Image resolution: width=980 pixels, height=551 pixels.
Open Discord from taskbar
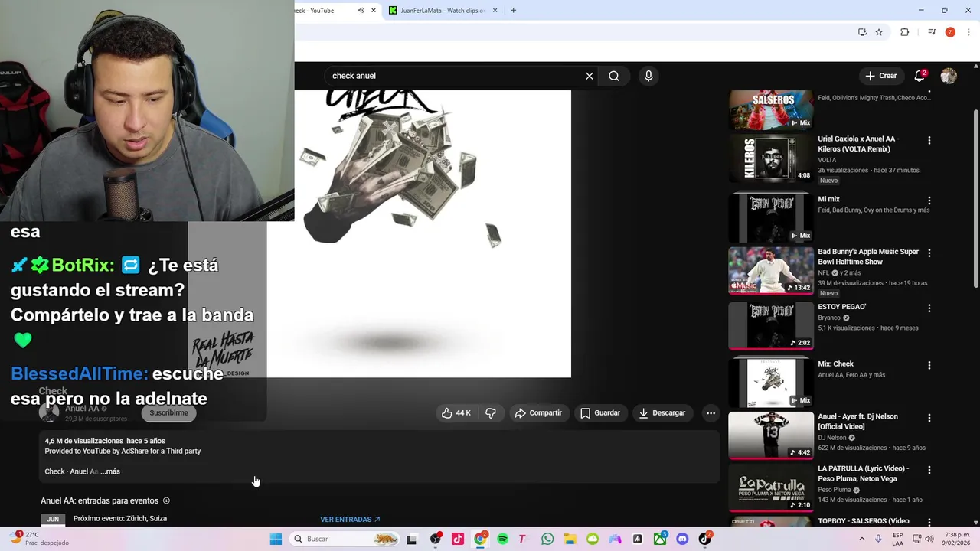(682, 539)
